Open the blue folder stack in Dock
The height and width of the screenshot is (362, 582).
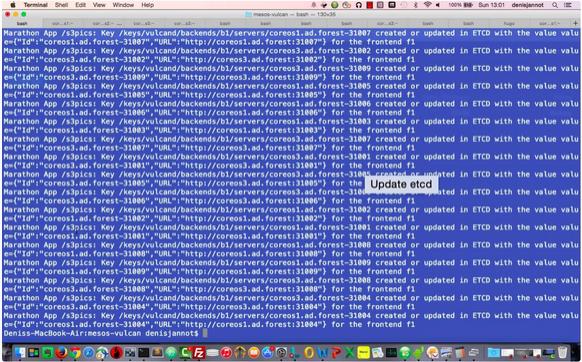(x=493, y=353)
